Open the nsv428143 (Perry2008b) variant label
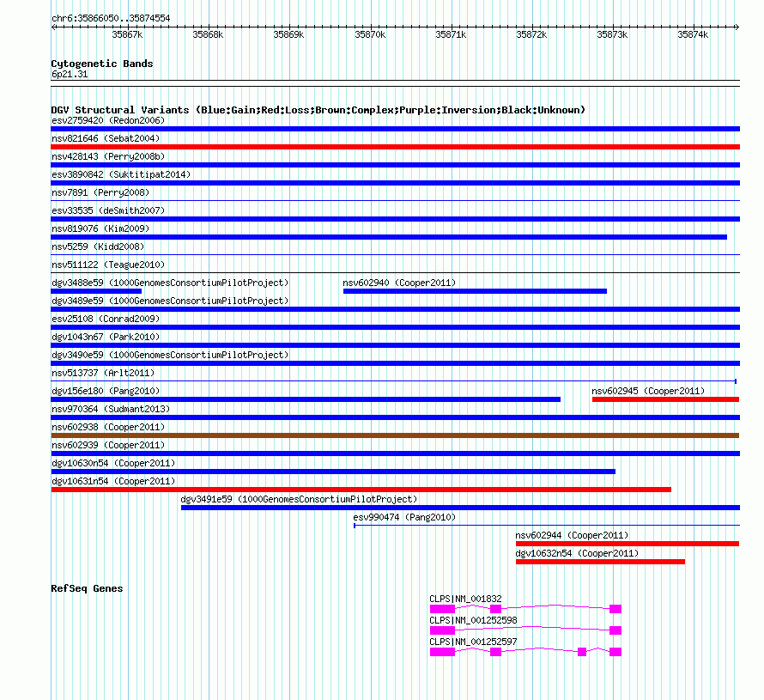Screen dimensions: 764x700 click(x=108, y=156)
